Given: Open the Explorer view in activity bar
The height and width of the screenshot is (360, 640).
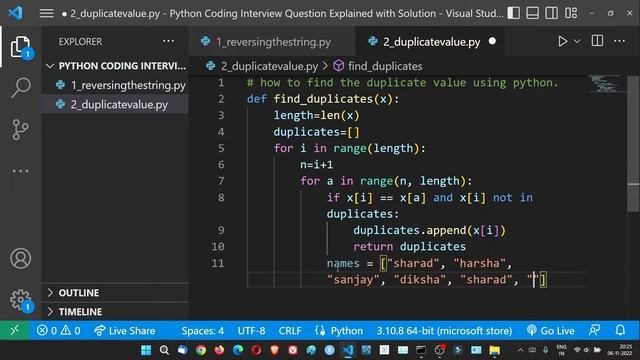Looking at the screenshot, I should click(x=20, y=47).
